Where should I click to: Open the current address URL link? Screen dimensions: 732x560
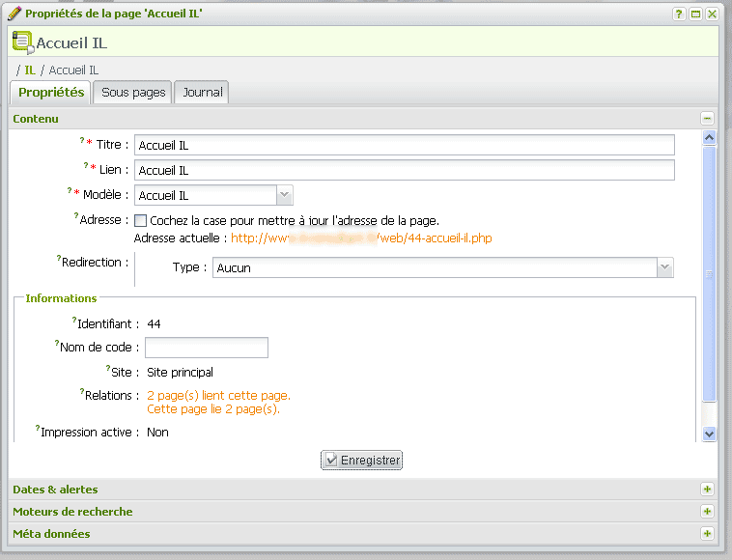click(361, 238)
